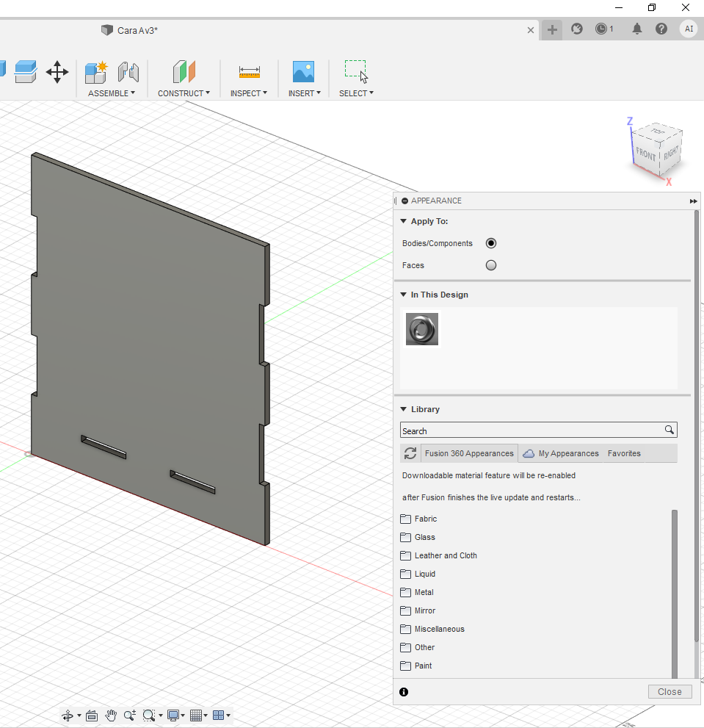Open the notifications bell
The height and width of the screenshot is (728, 704).
pyautogui.click(x=636, y=29)
